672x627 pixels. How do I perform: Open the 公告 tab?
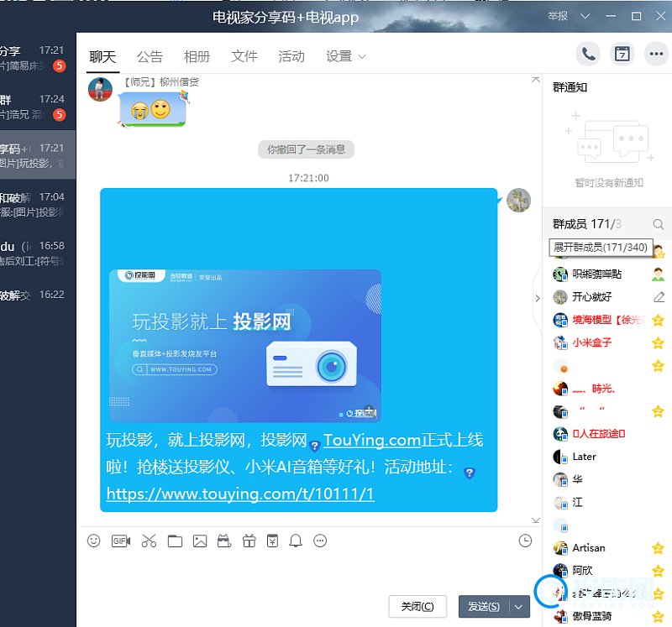coord(150,56)
